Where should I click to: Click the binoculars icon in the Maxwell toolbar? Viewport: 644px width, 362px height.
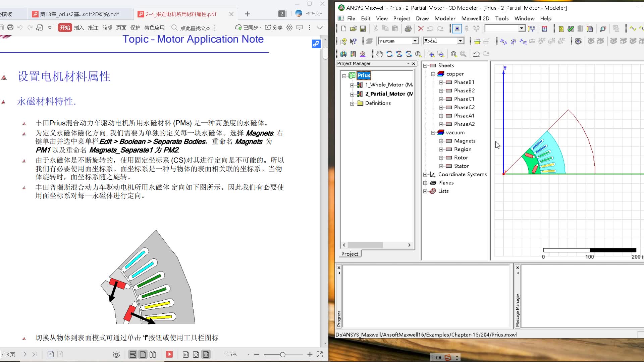tap(343, 54)
